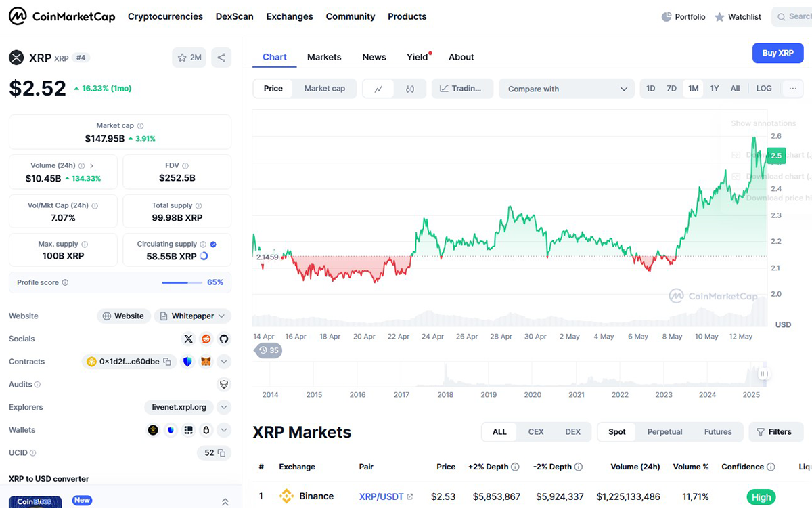This screenshot has height=508, width=812.
Task: Open the DexScan menu item
Action: pyautogui.click(x=235, y=16)
